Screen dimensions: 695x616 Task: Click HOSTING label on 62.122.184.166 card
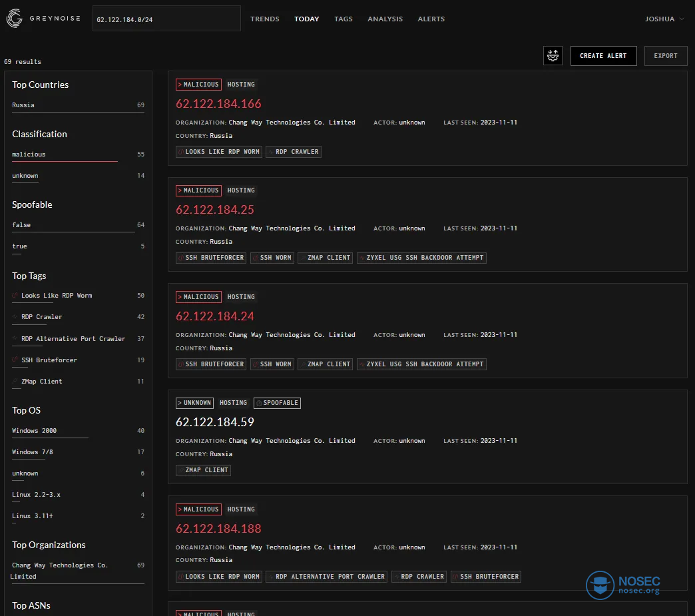pos(241,85)
